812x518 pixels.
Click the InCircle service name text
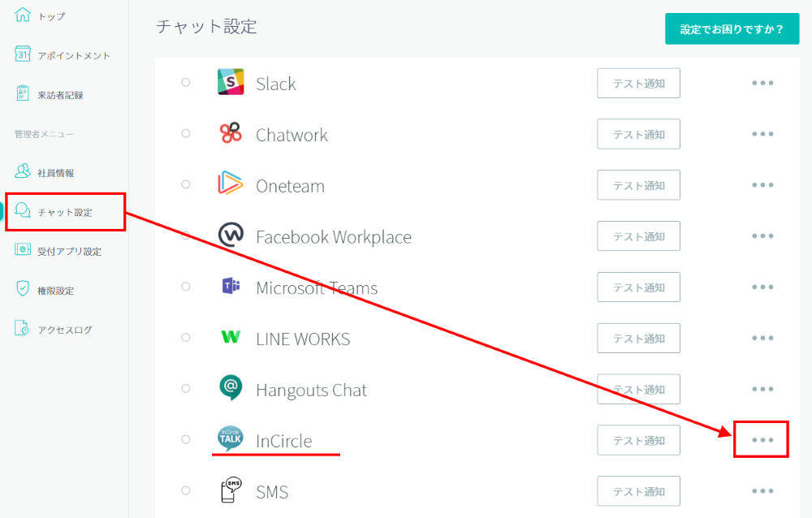point(283,441)
